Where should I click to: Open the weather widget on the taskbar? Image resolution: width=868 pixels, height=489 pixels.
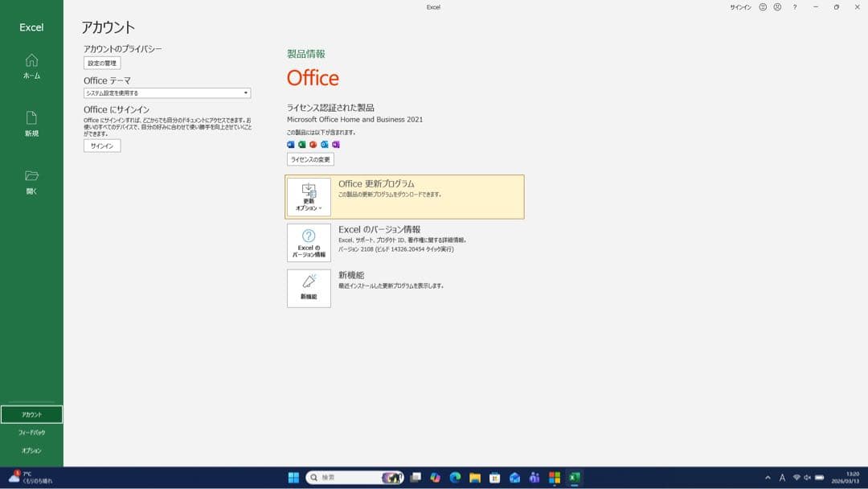31,478
